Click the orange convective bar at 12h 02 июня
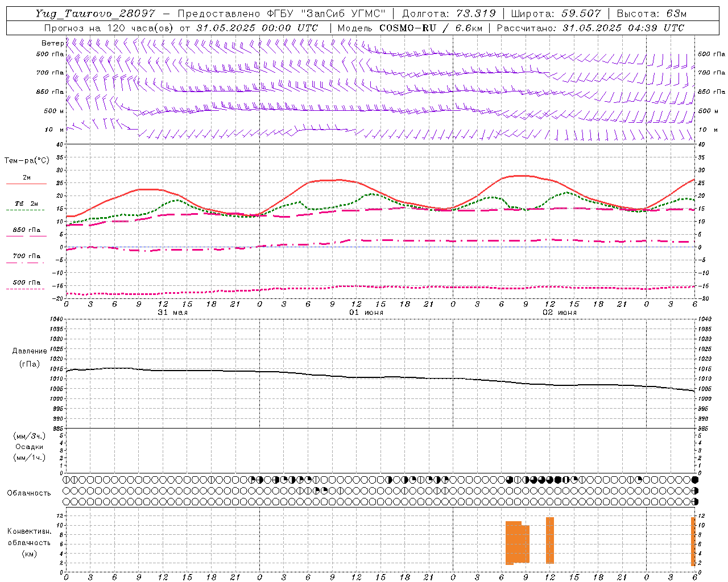Image resolution: width=728 pixels, height=582 pixels. pos(550,541)
